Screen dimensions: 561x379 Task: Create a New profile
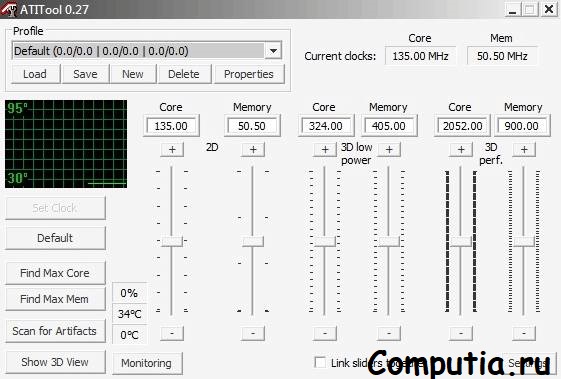133,74
